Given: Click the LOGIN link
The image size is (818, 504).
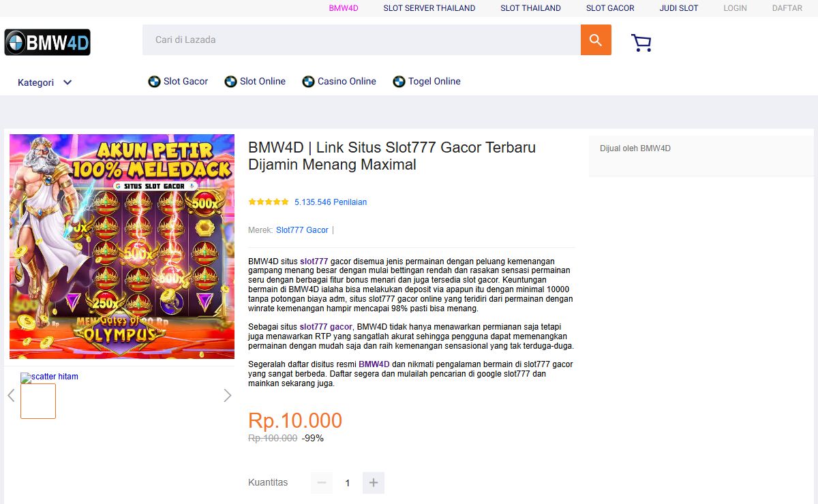Looking at the screenshot, I should pyautogui.click(x=735, y=8).
